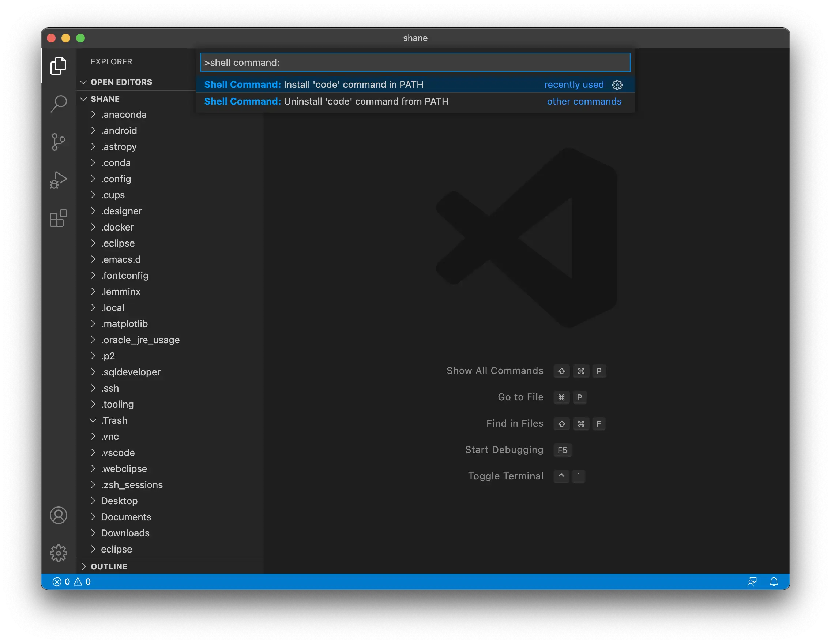The image size is (831, 644).
Task: Click the errors and warnings status indicator
Action: (x=72, y=581)
